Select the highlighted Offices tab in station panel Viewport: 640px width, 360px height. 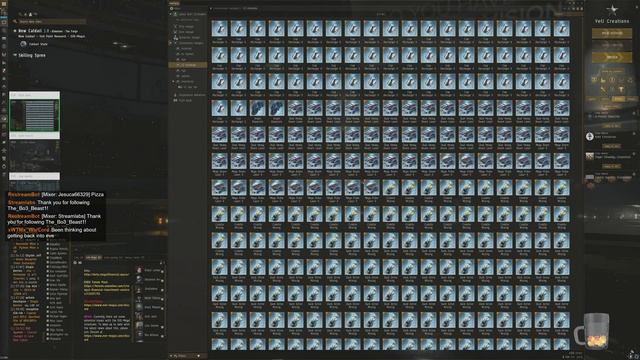pyautogui.click(x=619, y=99)
